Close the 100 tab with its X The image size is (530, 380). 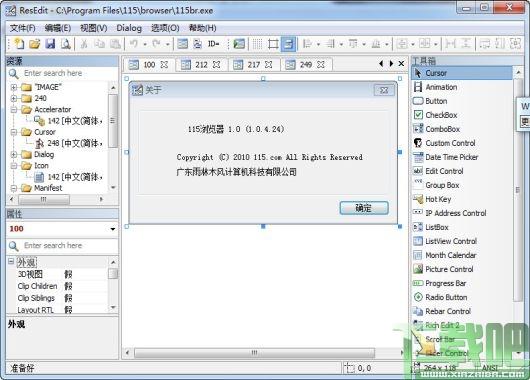pos(164,65)
